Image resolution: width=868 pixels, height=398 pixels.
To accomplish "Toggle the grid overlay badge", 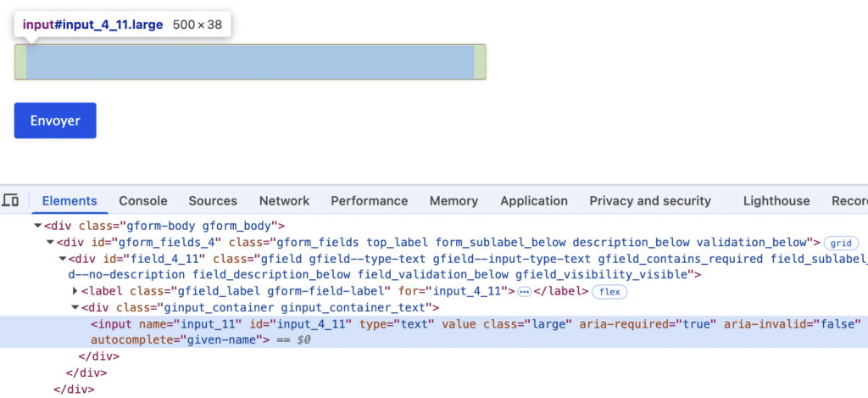I will click(841, 243).
